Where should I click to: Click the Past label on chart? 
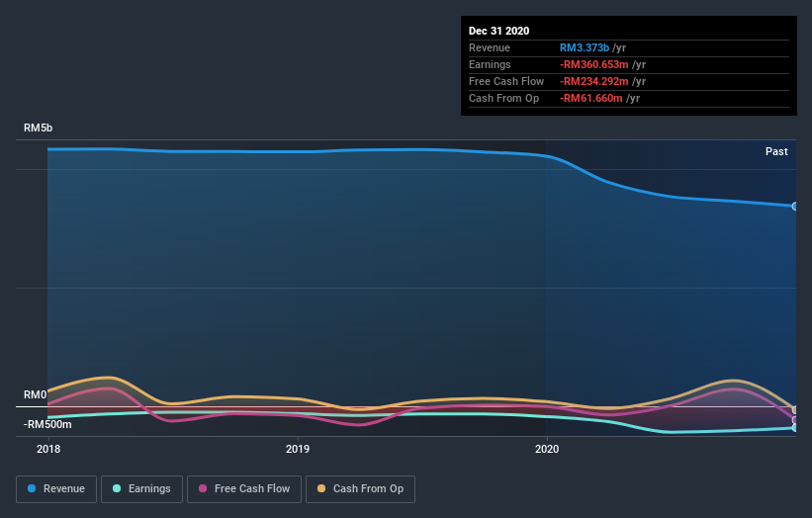click(x=776, y=151)
